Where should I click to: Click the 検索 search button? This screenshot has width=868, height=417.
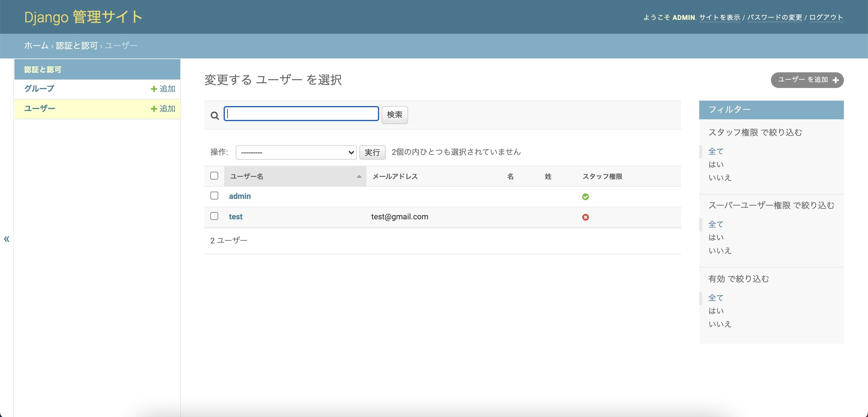coord(394,115)
